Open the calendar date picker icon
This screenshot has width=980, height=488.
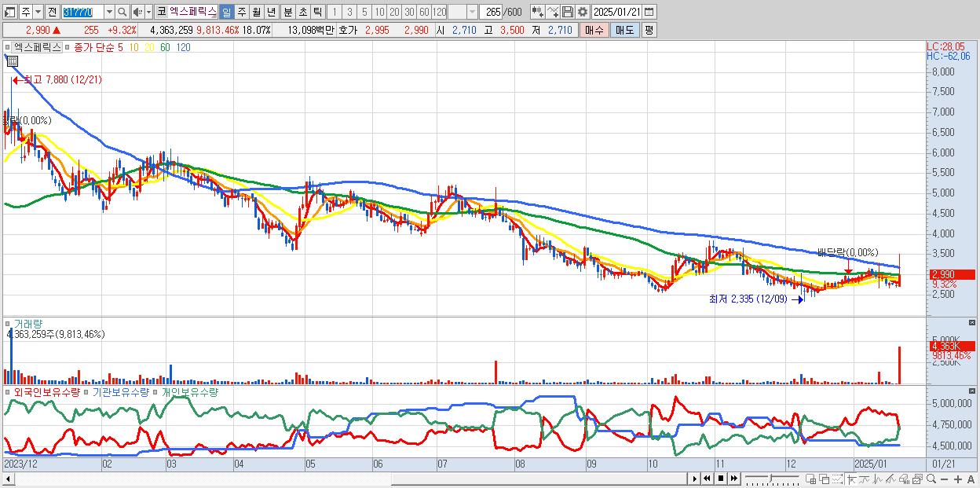(x=649, y=12)
